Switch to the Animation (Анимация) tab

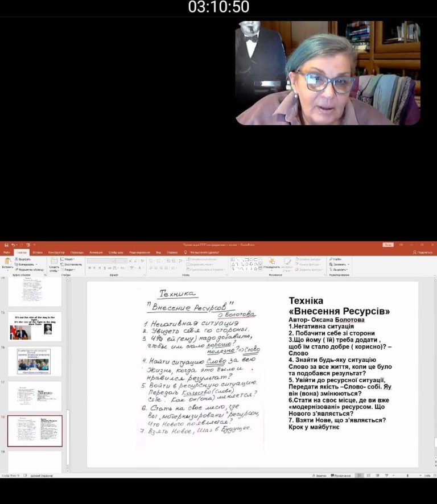96,252
